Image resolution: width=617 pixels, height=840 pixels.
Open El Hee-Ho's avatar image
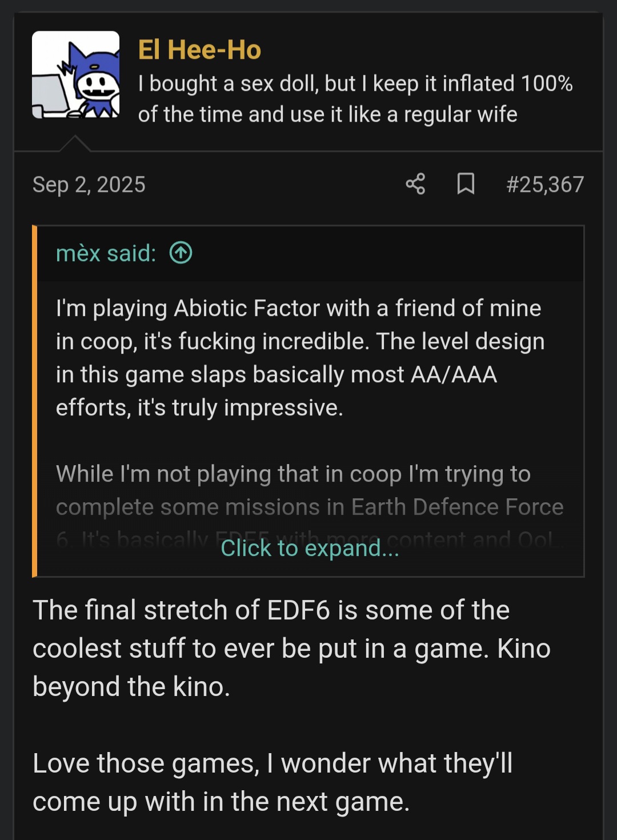(75, 75)
